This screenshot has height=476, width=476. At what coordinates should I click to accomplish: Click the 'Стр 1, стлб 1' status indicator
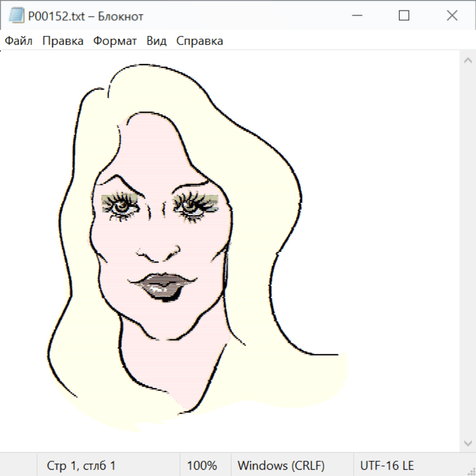tap(81, 466)
